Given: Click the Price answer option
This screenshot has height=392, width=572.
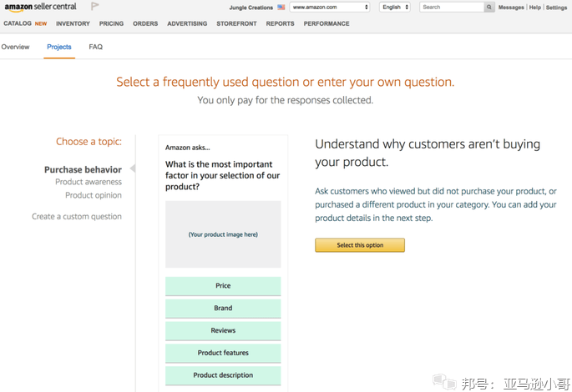Looking at the screenshot, I should coord(223,286).
